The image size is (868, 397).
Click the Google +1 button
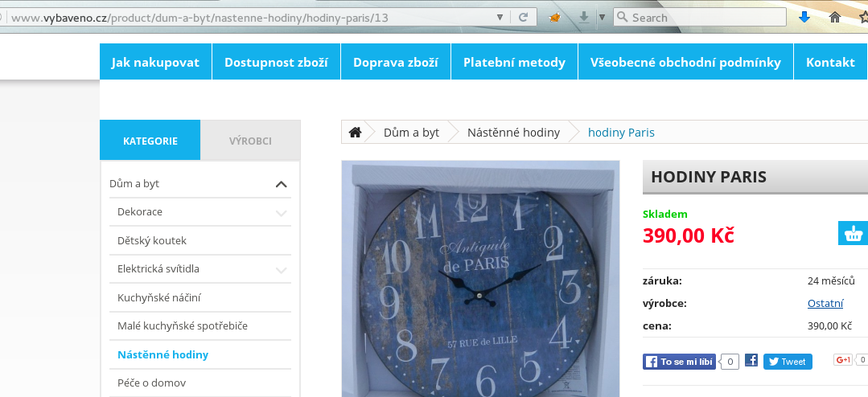point(843,361)
